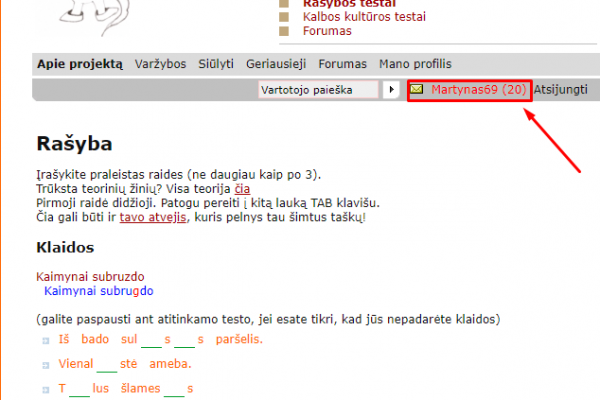Screen dimensions: 600x400
Task: Click the blank in 'T lus'
Action: coord(79,389)
